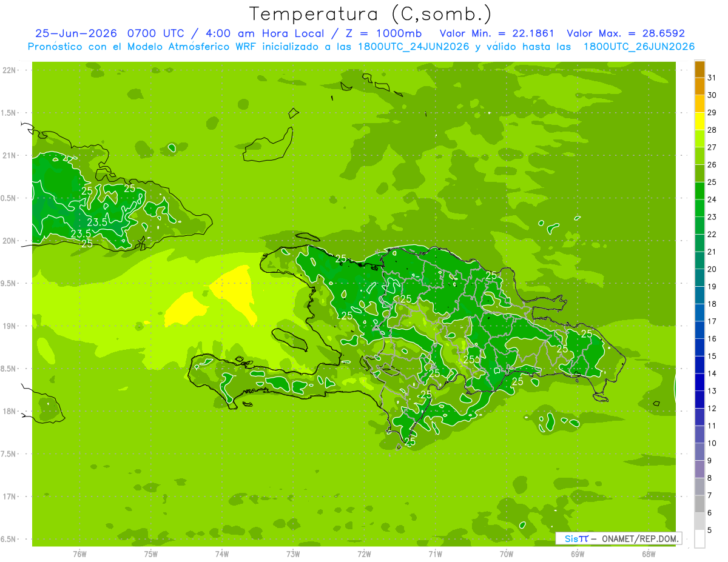Click the color scale number 28
The width and height of the screenshot is (728, 562).
(712, 130)
